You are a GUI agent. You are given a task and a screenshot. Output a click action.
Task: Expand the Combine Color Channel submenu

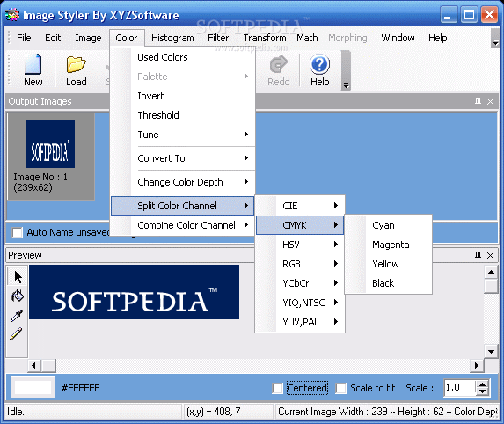(x=182, y=225)
